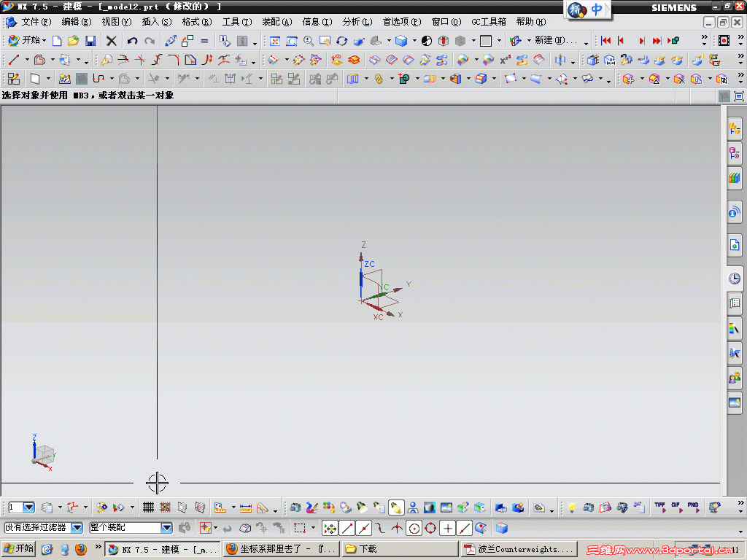This screenshot has width=747, height=560.
Task: Switch to the NX 7.5 taskbar window
Action: [163, 549]
